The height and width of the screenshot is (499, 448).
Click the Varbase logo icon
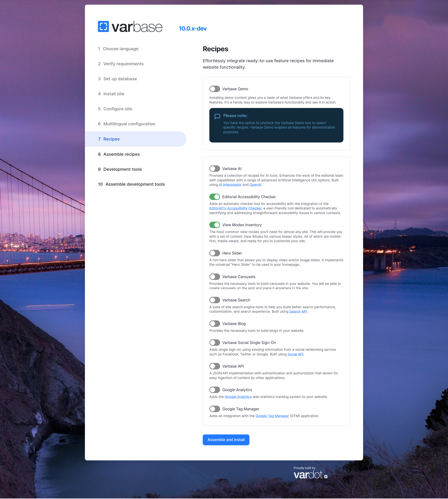tap(103, 26)
